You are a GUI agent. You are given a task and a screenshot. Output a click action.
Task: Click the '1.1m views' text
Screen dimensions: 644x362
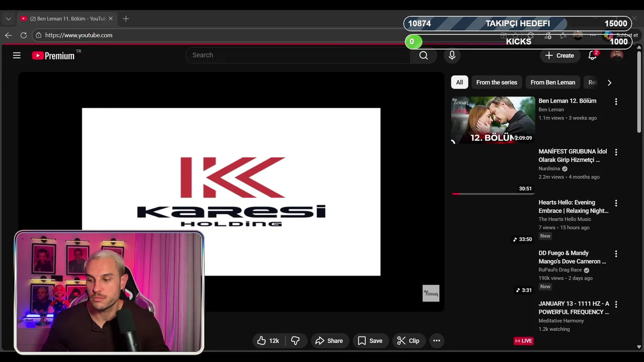pos(551,118)
